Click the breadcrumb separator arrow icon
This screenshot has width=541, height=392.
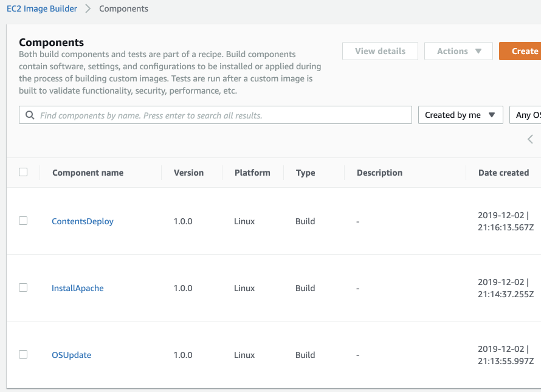[x=89, y=9]
